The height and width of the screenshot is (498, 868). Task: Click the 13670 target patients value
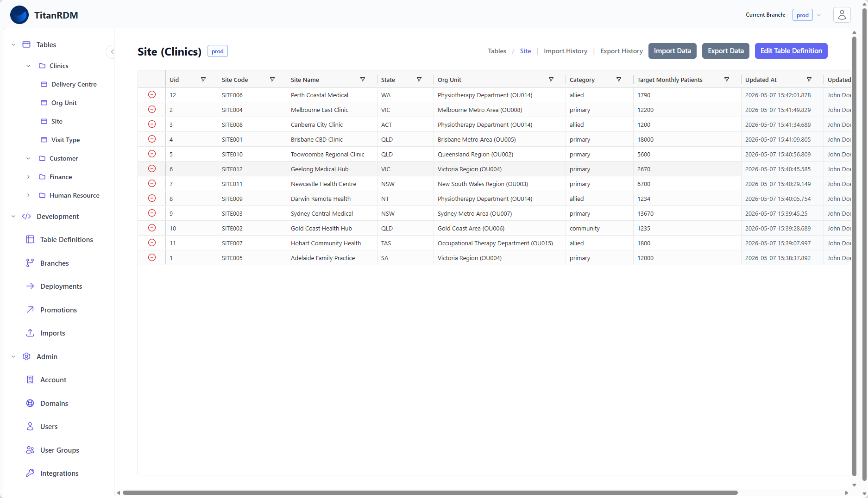point(645,213)
